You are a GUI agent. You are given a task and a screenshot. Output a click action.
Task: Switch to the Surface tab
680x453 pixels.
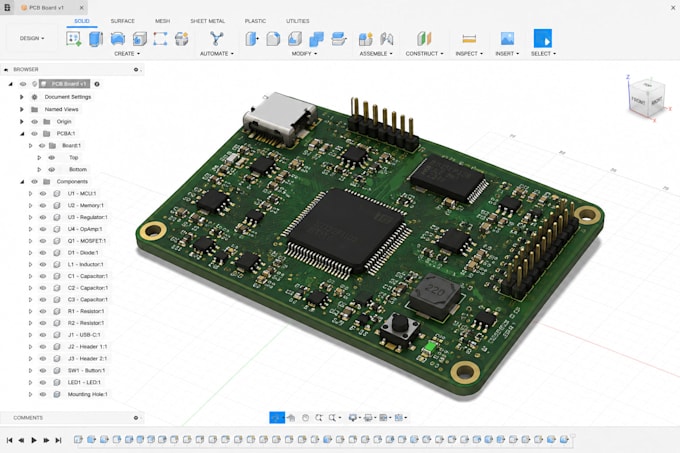click(x=122, y=21)
